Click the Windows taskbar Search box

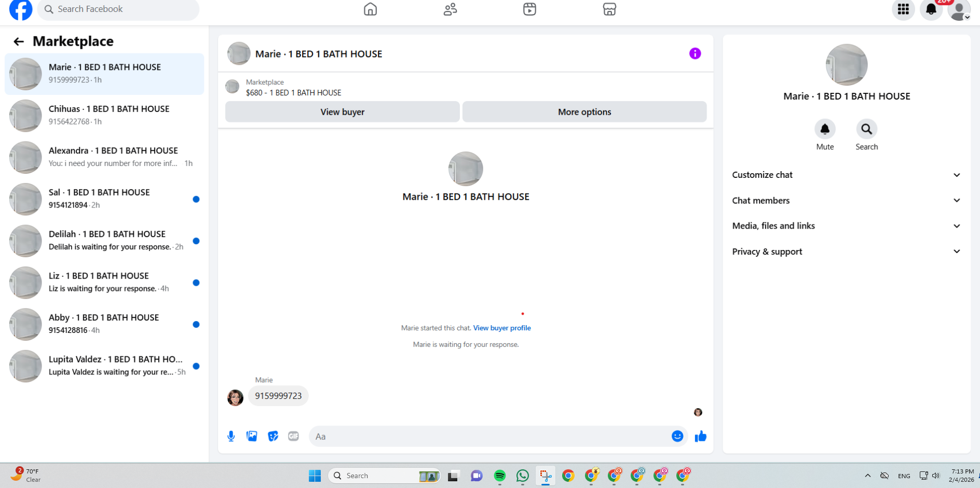(x=384, y=476)
